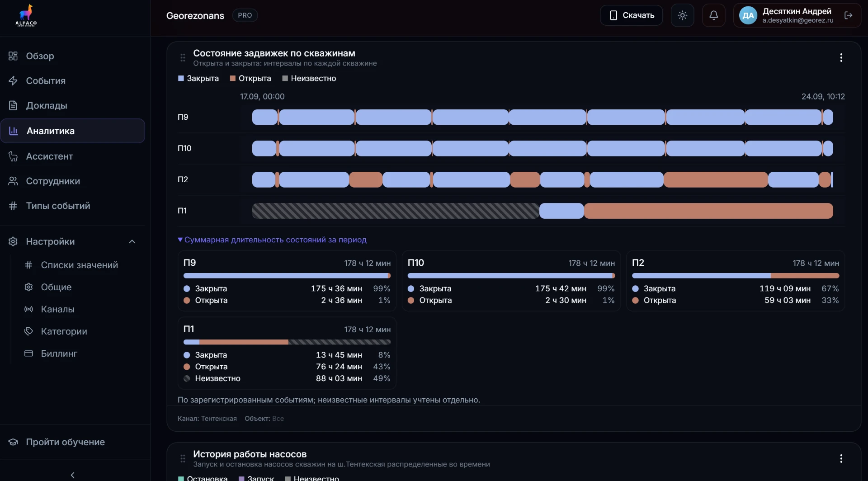The width and height of the screenshot is (868, 481).
Task: Collapse Суммарная длительность состояний section
Action: pos(272,240)
